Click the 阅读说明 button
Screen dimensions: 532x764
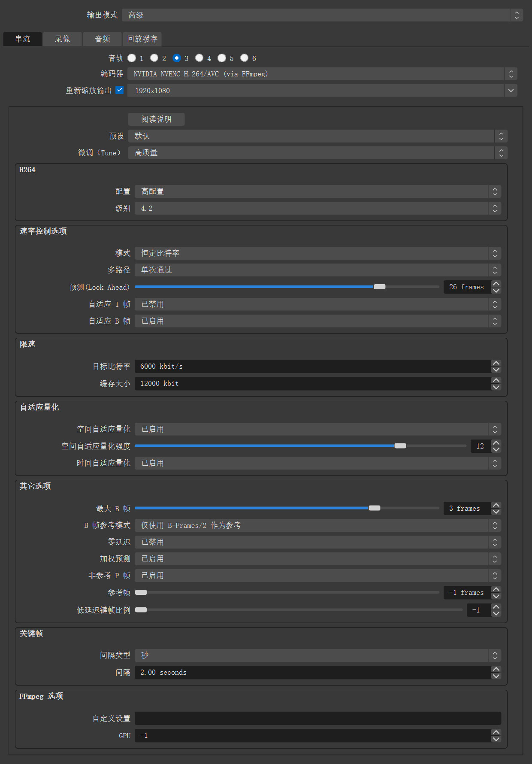coord(156,119)
